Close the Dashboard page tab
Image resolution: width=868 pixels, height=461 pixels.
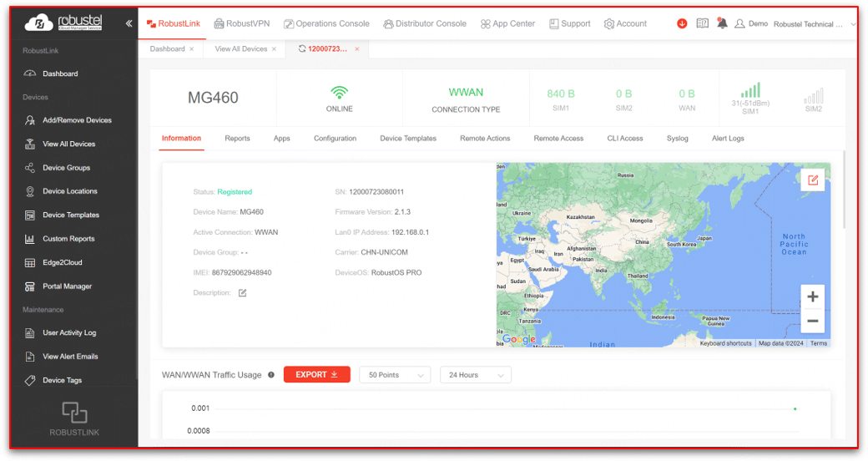coord(191,48)
